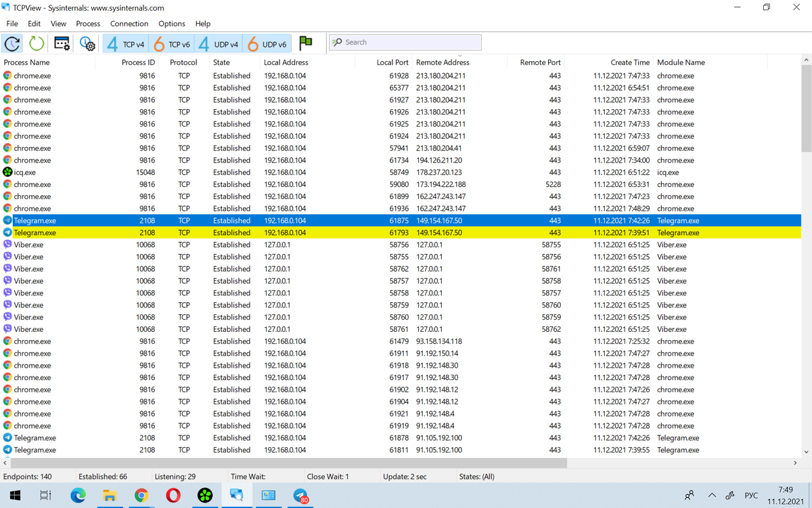
Task: Toggle the TCP v6 filter
Action: pos(172,44)
